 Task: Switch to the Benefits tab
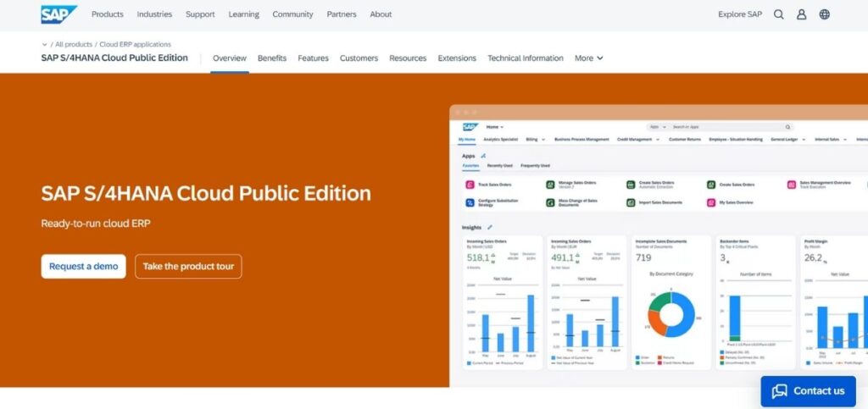tap(272, 58)
